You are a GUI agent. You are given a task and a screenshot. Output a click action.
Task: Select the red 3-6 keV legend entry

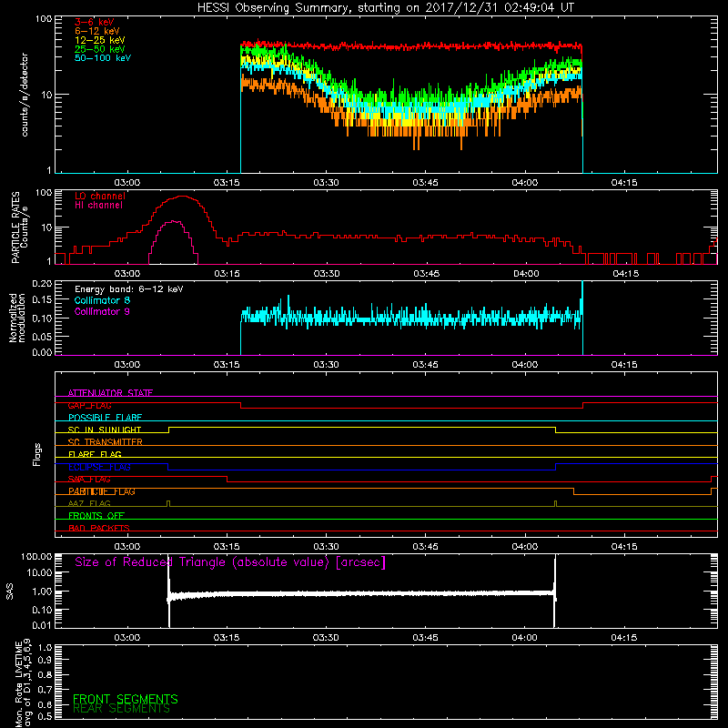coord(94,22)
